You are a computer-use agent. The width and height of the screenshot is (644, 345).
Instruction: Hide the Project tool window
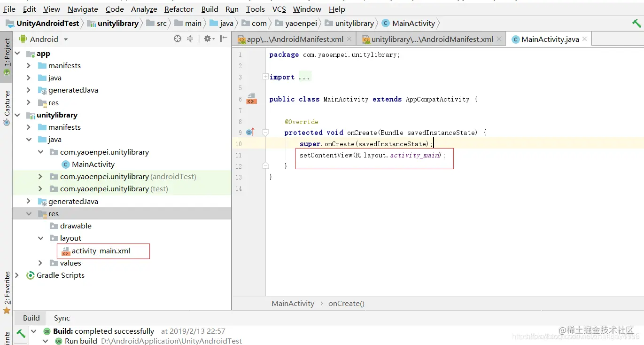point(224,39)
